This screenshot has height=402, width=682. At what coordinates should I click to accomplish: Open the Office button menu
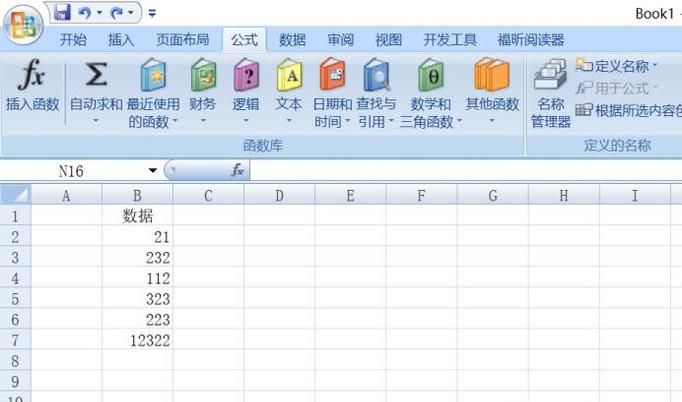(x=23, y=24)
